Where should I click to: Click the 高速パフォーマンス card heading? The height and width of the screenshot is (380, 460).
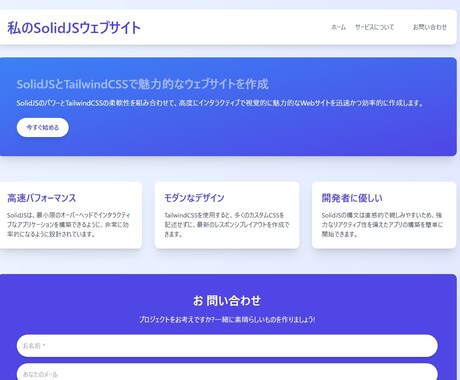coord(42,198)
